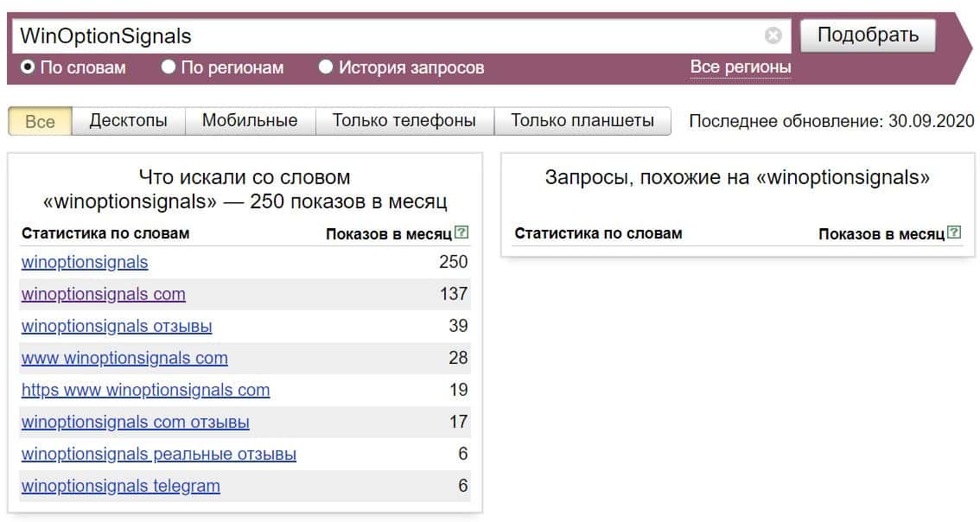This screenshot has width=980, height=522.
Task: Open the "https www winoptionsignals com" link
Action: (145, 390)
